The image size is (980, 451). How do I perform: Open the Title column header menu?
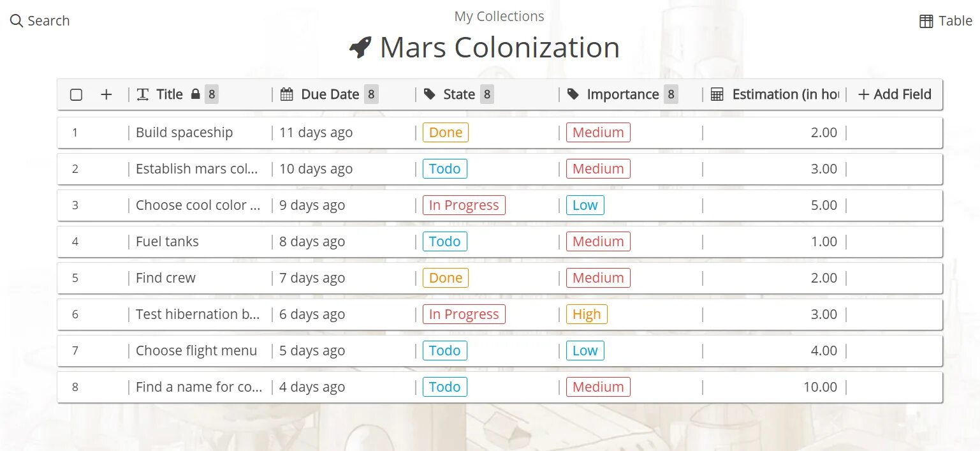(169, 94)
